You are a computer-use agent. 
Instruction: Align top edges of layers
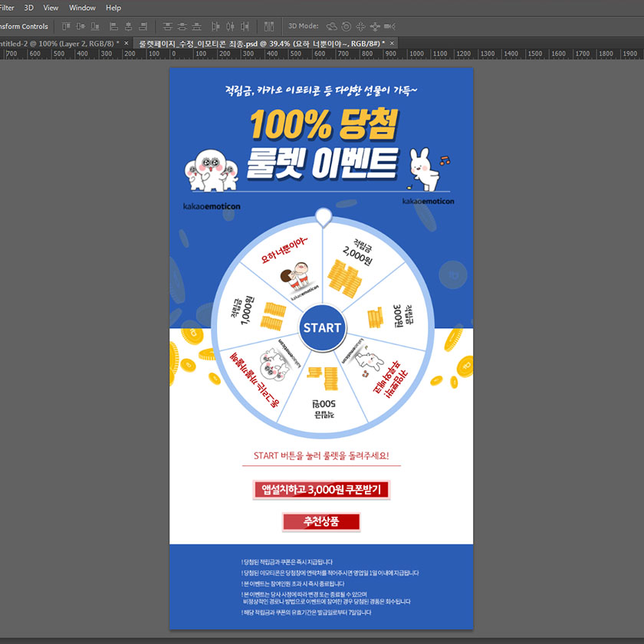coord(66,26)
